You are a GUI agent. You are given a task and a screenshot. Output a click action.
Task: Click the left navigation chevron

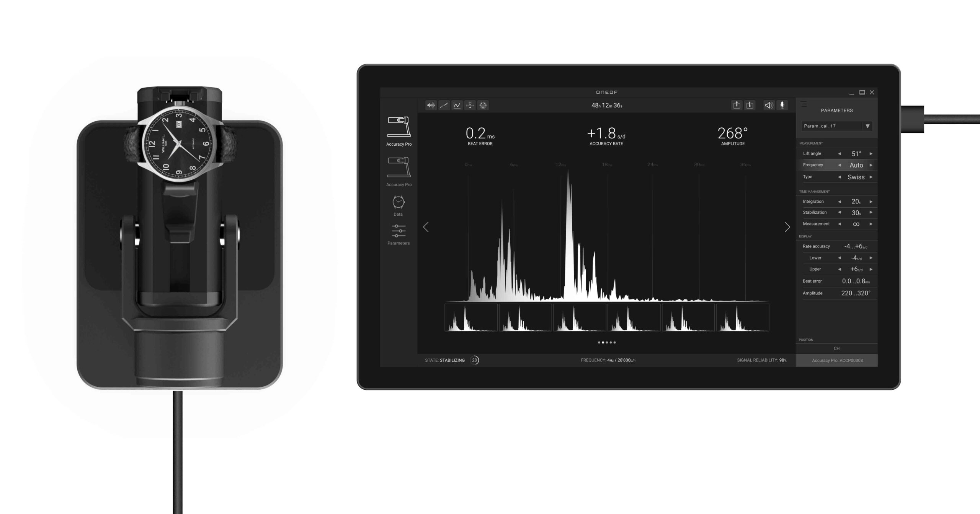coord(428,226)
